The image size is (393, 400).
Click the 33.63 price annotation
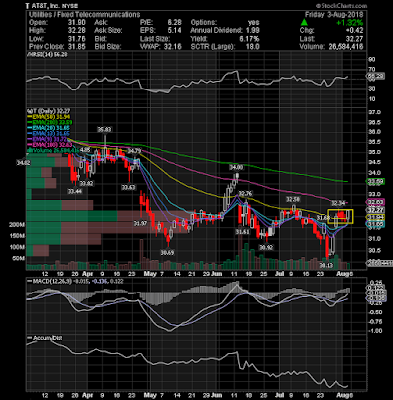coord(128,188)
